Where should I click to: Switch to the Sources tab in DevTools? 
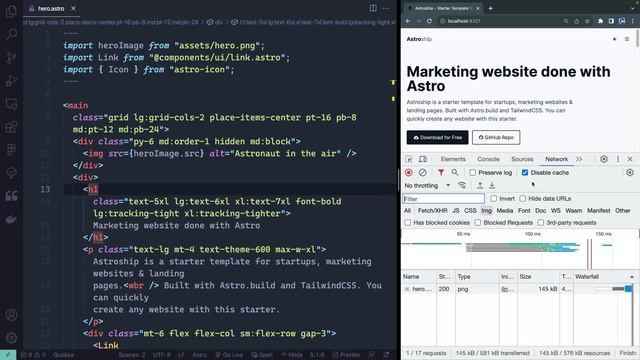tap(522, 159)
